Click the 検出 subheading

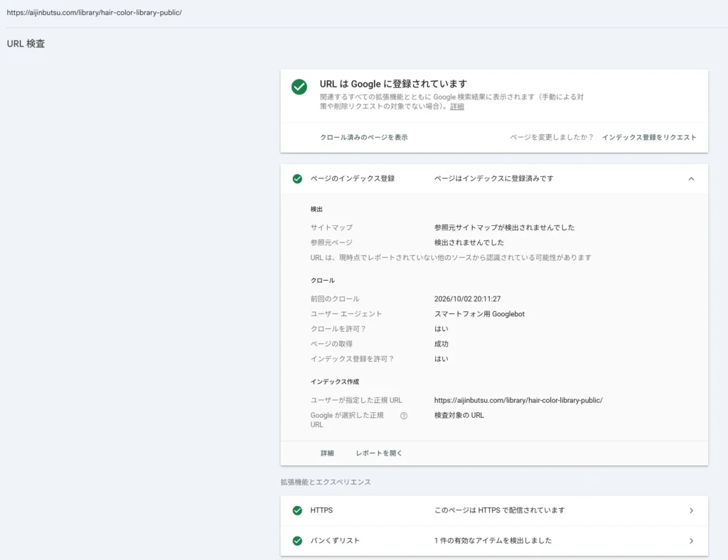coord(316,210)
